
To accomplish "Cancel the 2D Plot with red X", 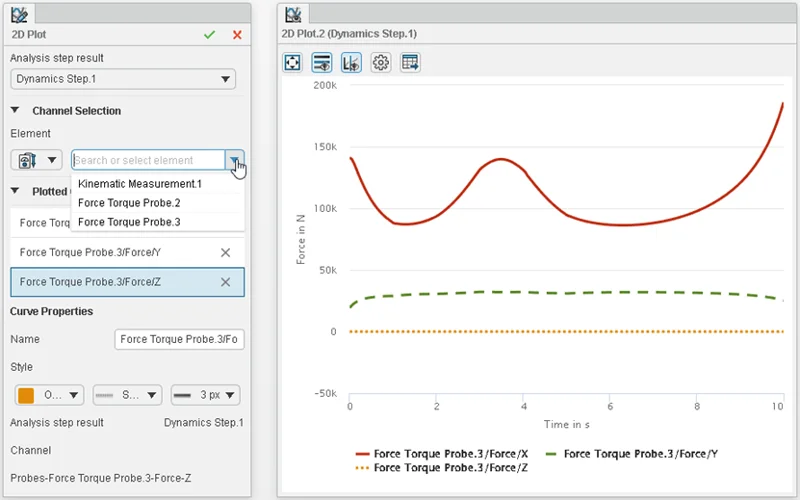I will [x=237, y=34].
